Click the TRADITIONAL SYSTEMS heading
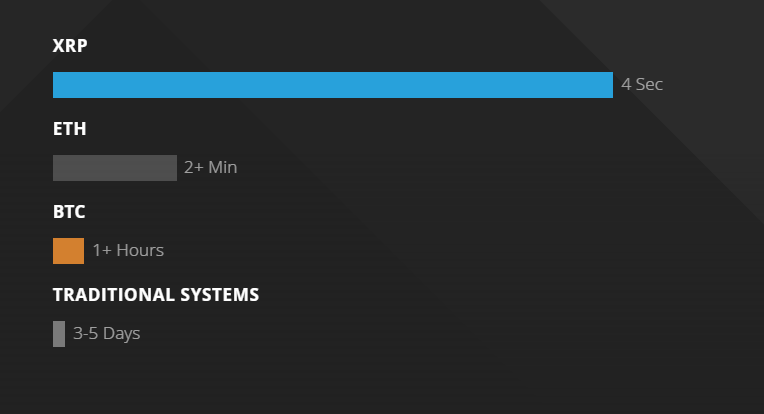Screen dimensions: 764x414 tap(156, 295)
